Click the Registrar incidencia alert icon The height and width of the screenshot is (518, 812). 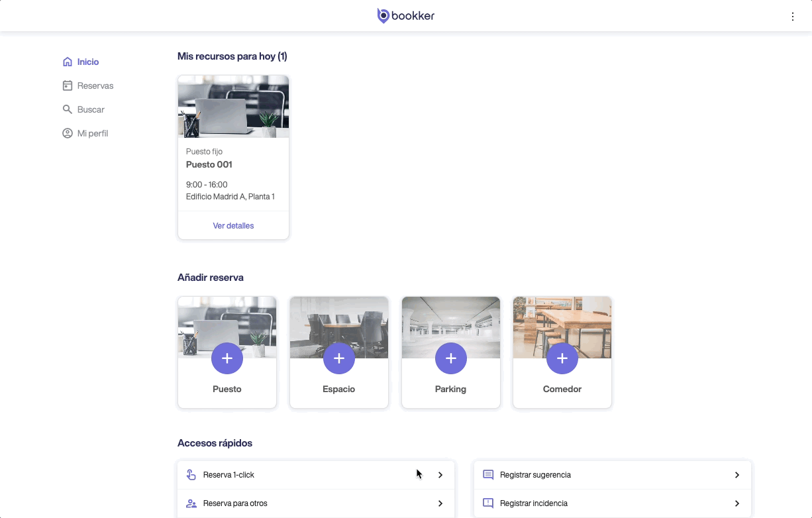tap(488, 503)
